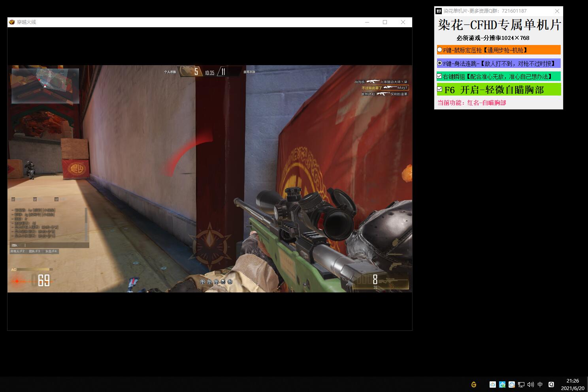The width and height of the screenshot is (588, 392).
Task: Click the health value 69
Action: [44, 281]
